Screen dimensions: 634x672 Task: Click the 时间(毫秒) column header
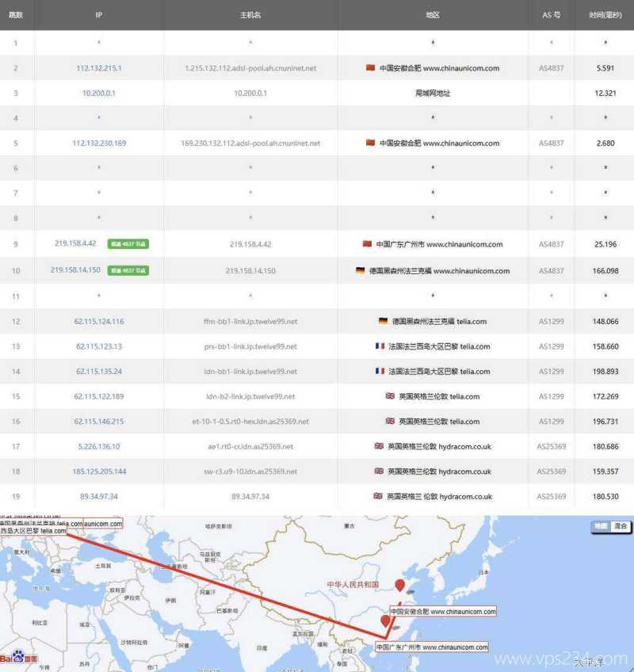click(x=605, y=15)
